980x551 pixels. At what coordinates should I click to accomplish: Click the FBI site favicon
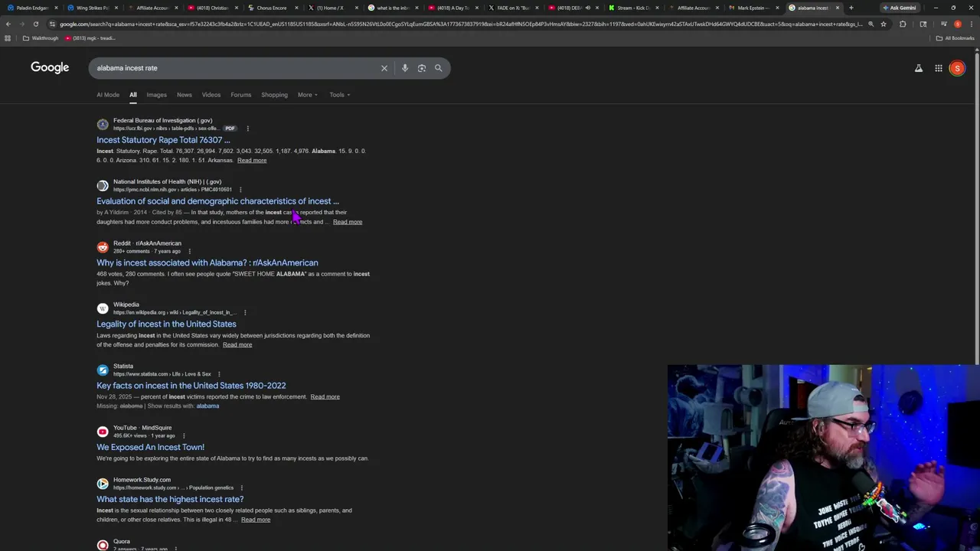(x=103, y=124)
